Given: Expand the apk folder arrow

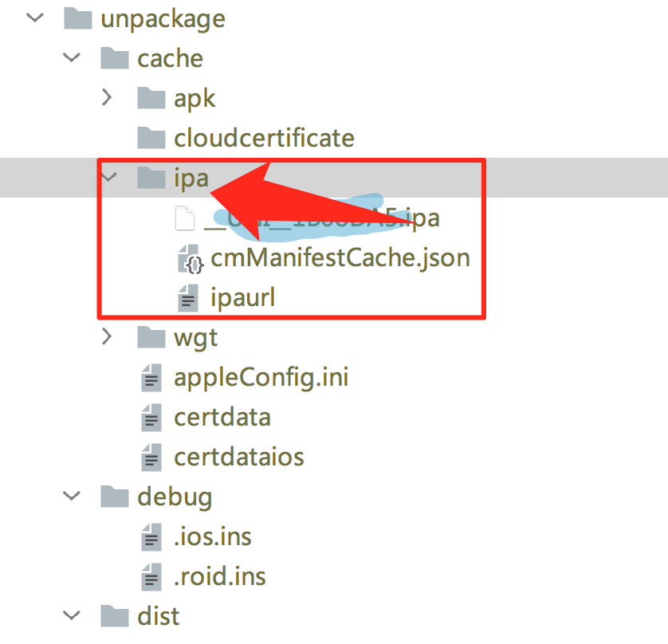Looking at the screenshot, I should (108, 98).
